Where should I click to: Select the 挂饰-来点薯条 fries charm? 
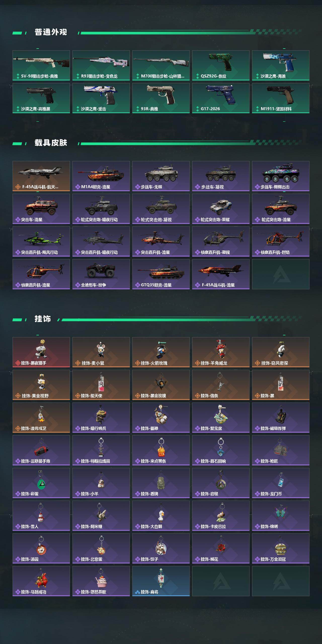[161, 450]
